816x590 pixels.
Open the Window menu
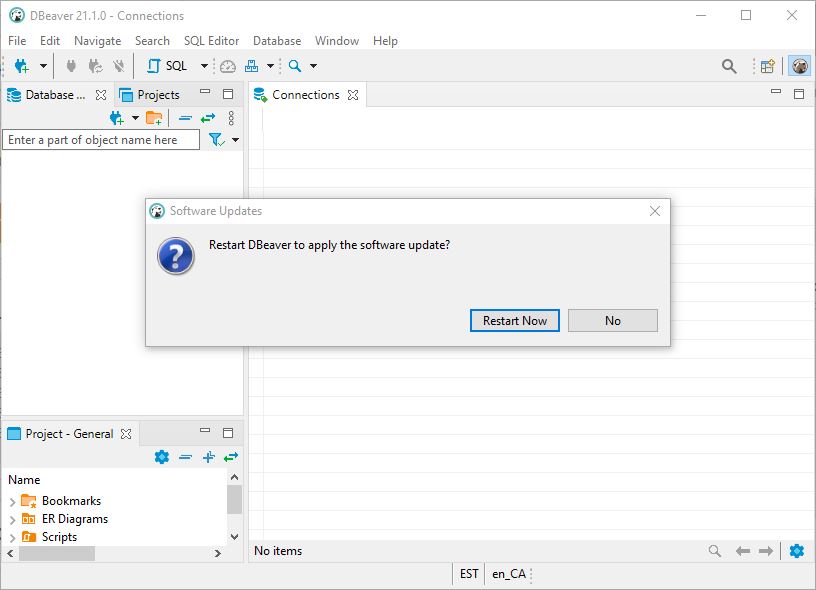pos(337,41)
